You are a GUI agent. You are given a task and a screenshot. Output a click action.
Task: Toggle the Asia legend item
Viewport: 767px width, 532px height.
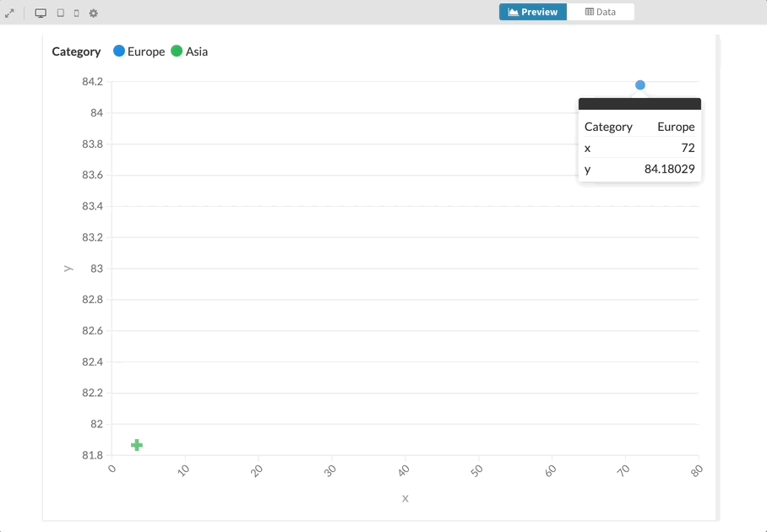tap(189, 52)
